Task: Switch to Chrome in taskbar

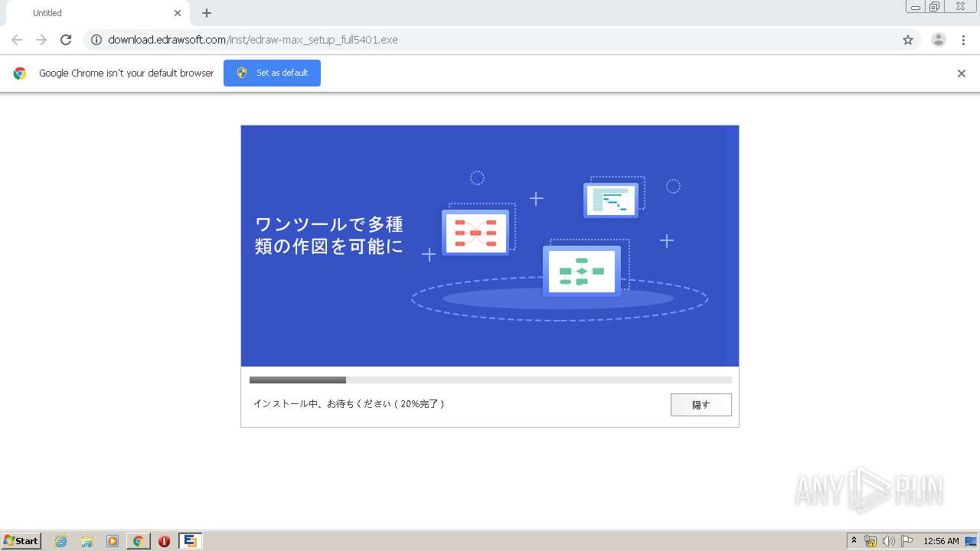Action: pos(139,541)
